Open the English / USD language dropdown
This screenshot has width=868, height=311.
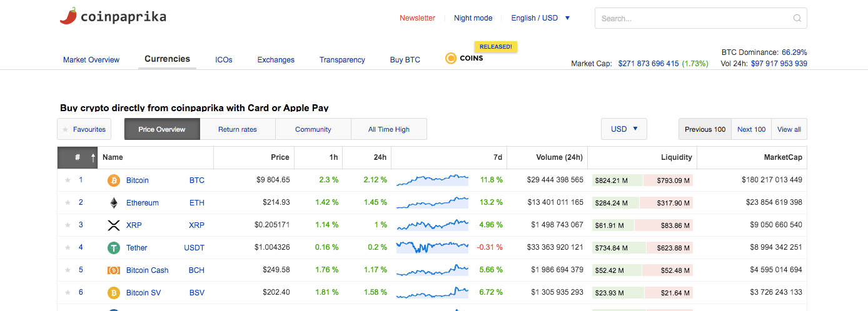(540, 18)
